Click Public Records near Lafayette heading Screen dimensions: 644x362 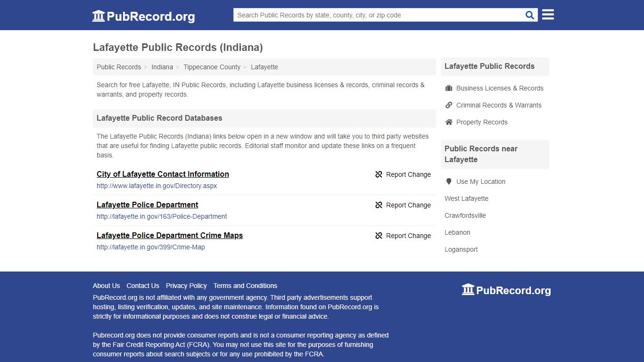click(x=481, y=154)
